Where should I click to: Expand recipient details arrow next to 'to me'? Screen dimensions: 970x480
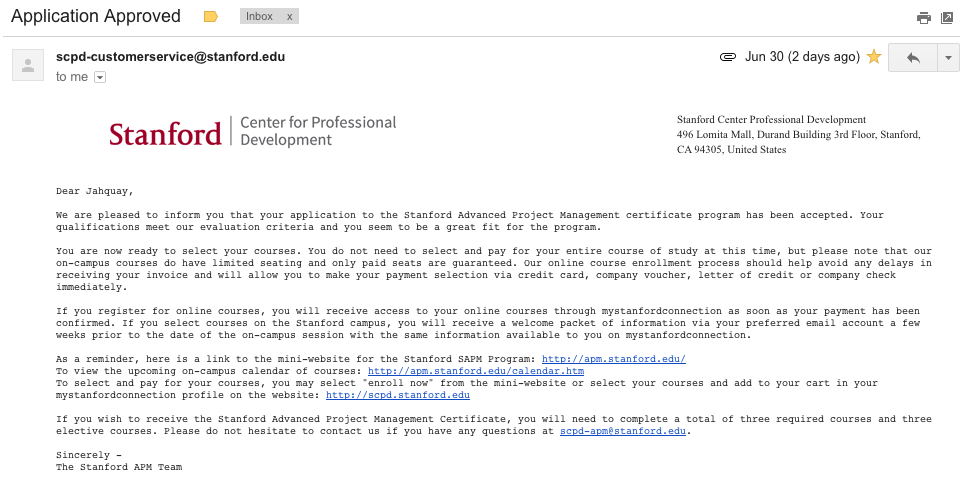coord(100,77)
